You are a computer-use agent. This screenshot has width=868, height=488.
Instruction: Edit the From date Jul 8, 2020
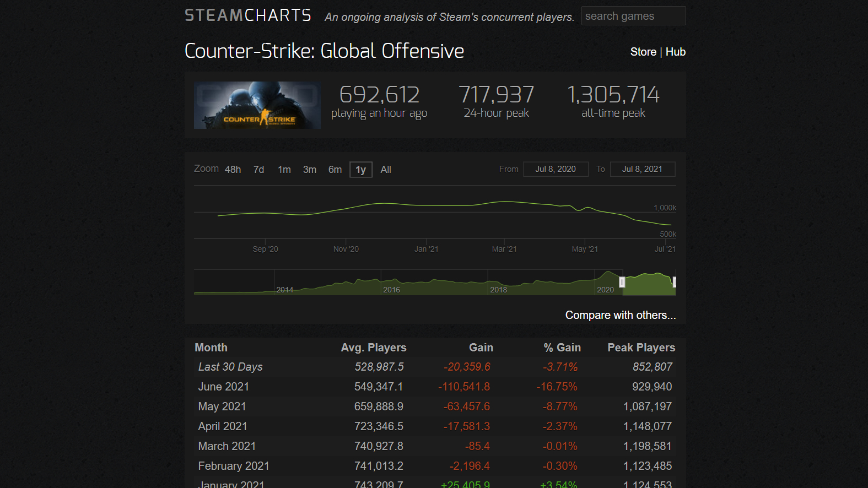pos(556,169)
